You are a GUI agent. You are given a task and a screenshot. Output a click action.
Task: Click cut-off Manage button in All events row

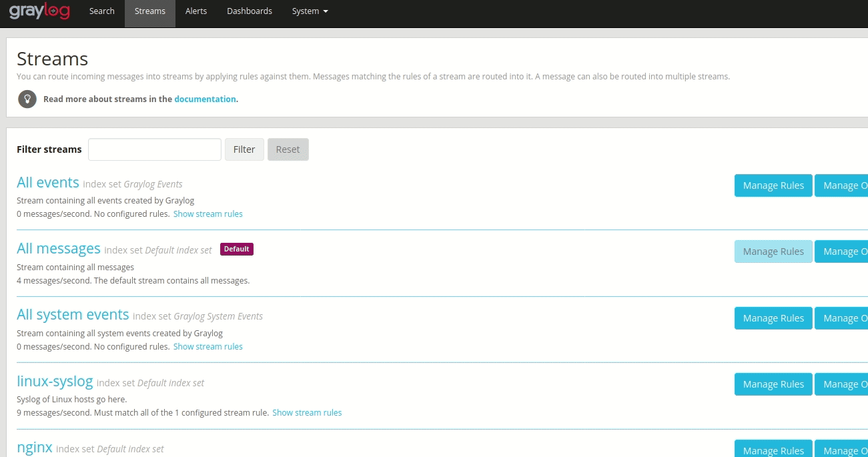[841, 185]
